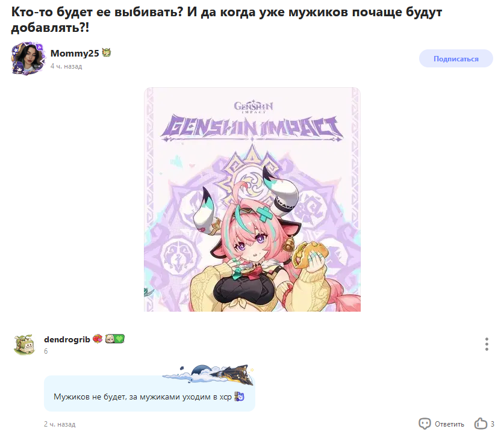Click the speech bubble reply icon
This screenshot has height=432, width=504.
tap(425, 424)
